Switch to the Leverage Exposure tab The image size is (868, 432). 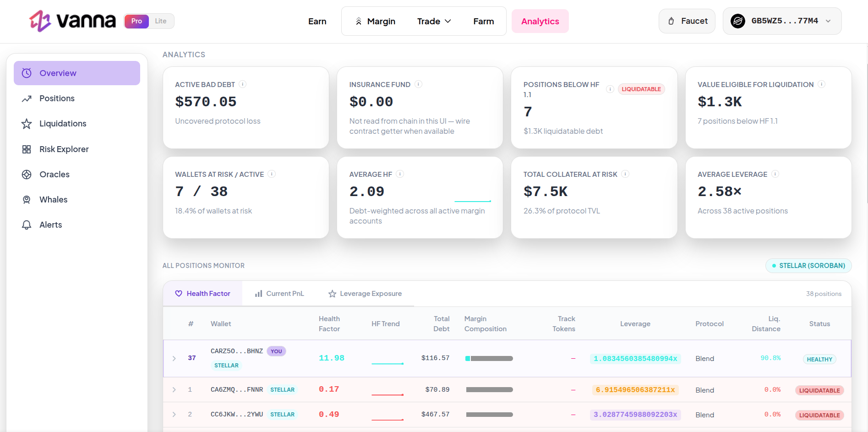click(365, 294)
